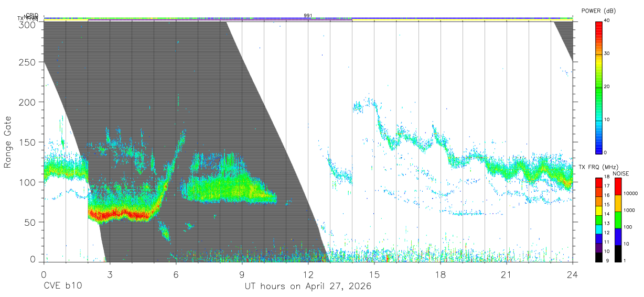Image resolution: width=644 pixels, height=297 pixels.
Task: Click the 10000 label on NOISE scale
Action: (630, 193)
